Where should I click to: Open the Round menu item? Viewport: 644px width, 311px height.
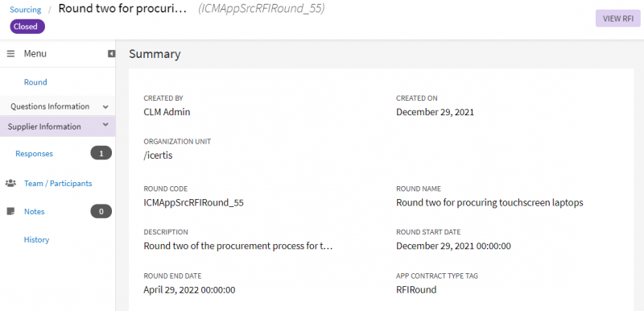pyautogui.click(x=35, y=82)
